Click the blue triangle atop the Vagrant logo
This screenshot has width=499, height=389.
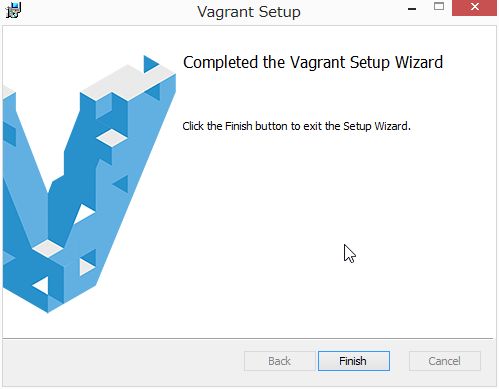click(x=150, y=64)
